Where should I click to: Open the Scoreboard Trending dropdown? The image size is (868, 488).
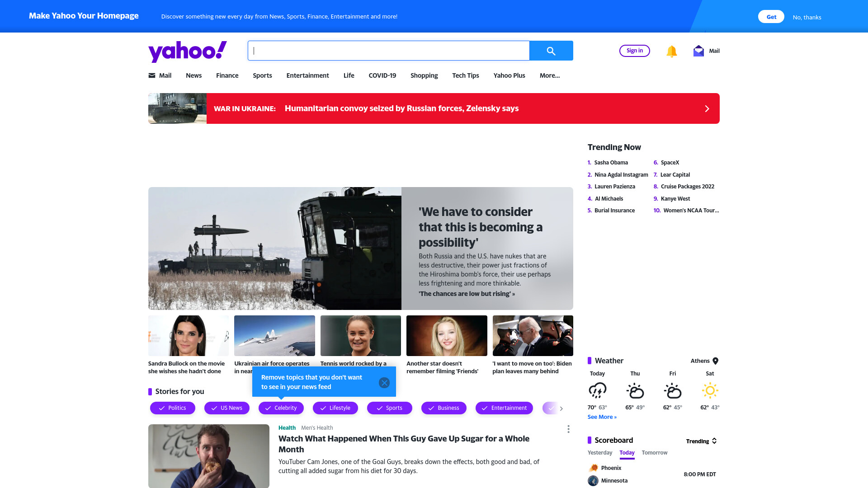701,441
